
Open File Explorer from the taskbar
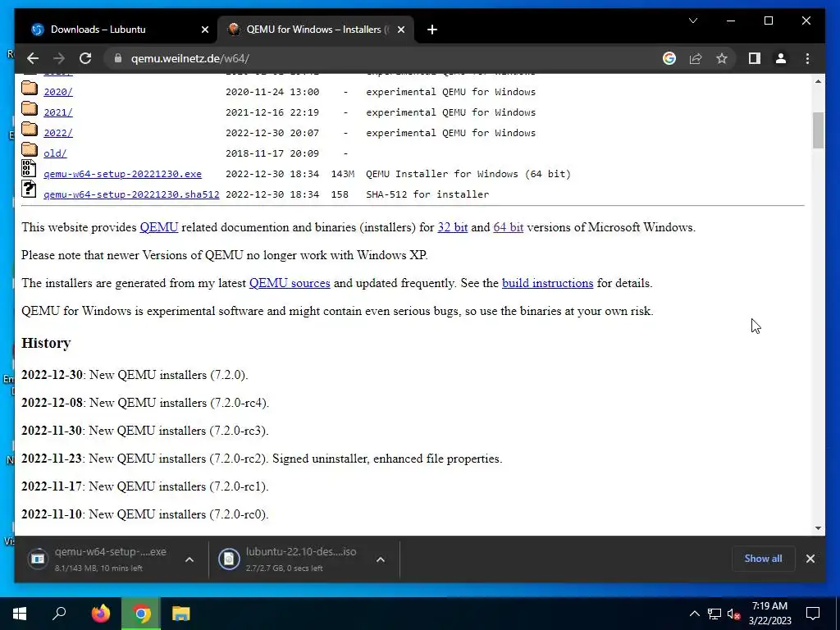pyautogui.click(x=181, y=614)
